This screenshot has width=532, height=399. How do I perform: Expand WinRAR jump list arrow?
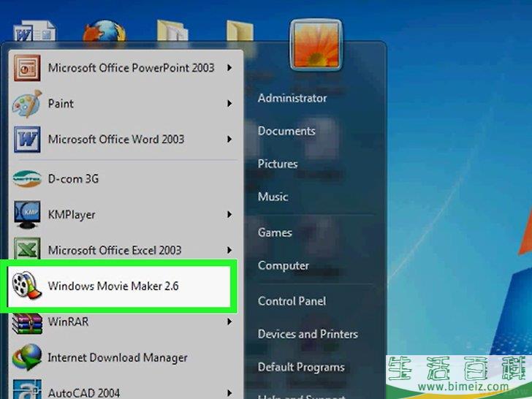pos(229,322)
